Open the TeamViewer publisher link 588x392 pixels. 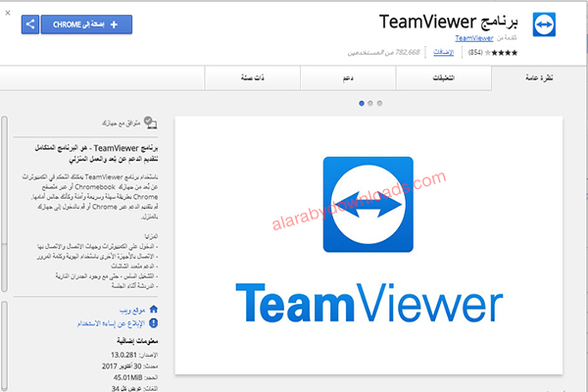coord(474,38)
